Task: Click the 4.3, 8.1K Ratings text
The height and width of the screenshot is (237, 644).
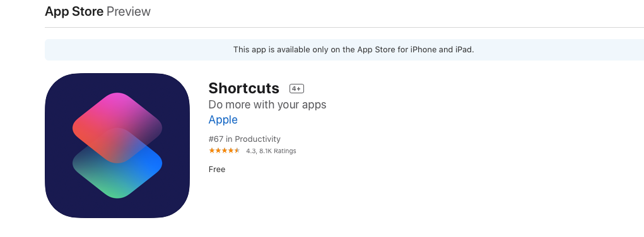Action: [271, 151]
